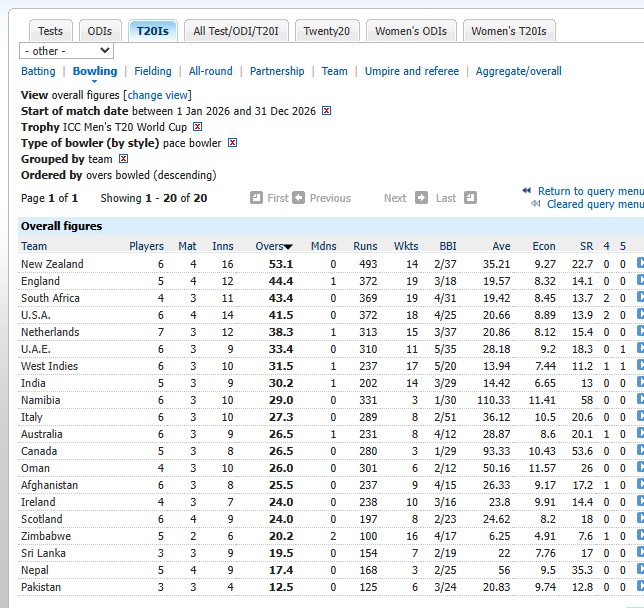The height and width of the screenshot is (608, 644).
Task: Click the First page arrow icon
Action: point(257,198)
